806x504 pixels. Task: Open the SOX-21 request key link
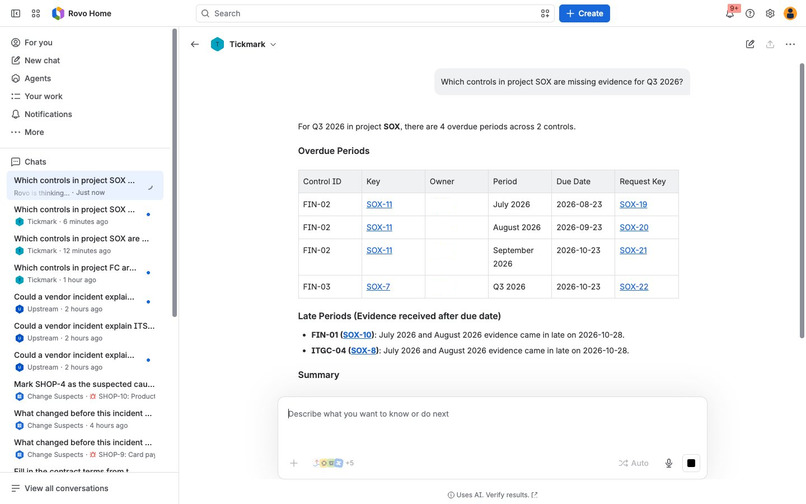click(633, 250)
